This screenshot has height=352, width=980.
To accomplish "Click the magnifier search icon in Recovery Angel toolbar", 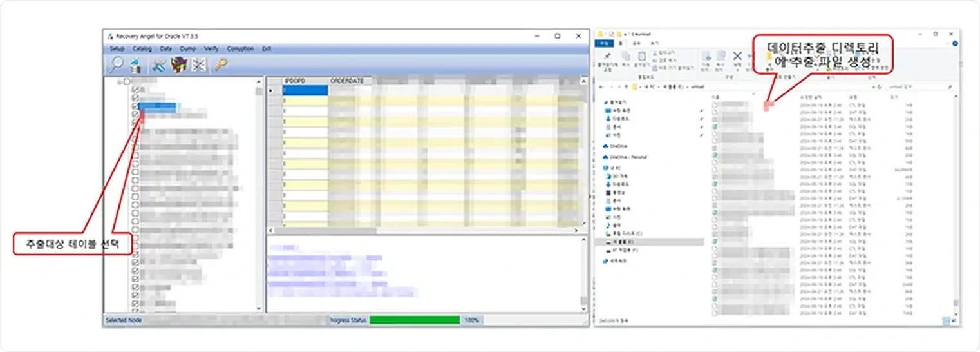I will click(x=117, y=64).
